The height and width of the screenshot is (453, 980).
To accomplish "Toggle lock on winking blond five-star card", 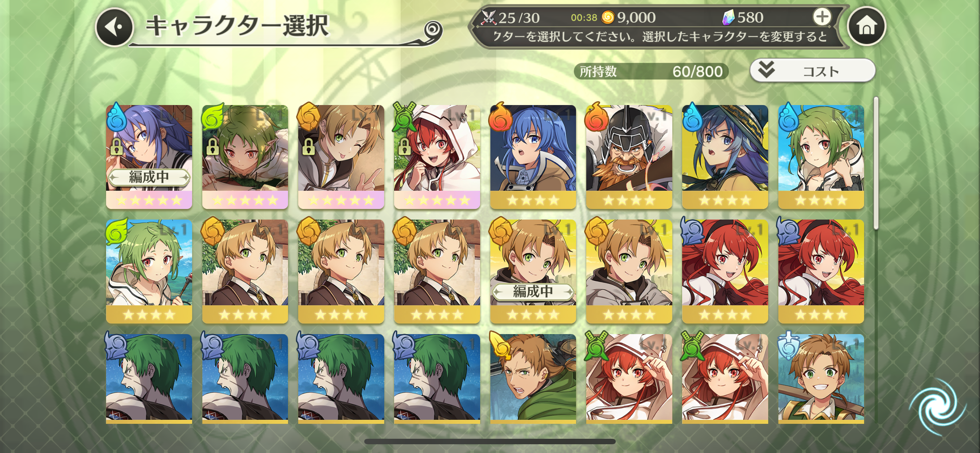I will tap(308, 147).
